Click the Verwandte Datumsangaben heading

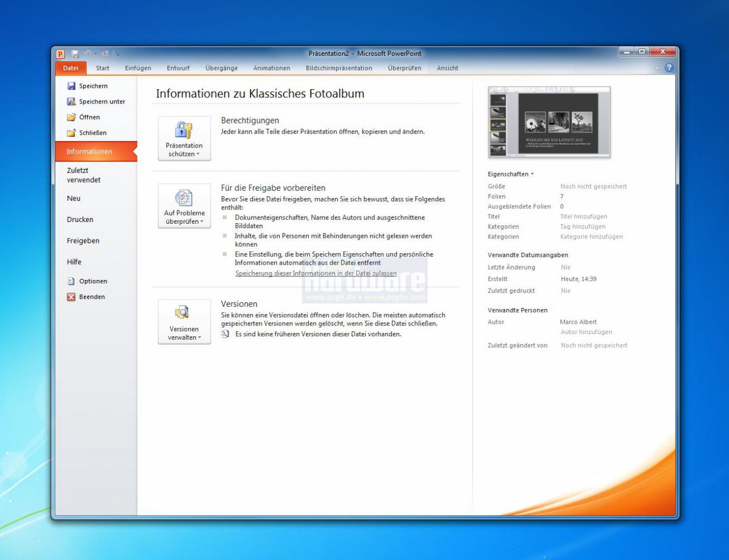coord(528,255)
